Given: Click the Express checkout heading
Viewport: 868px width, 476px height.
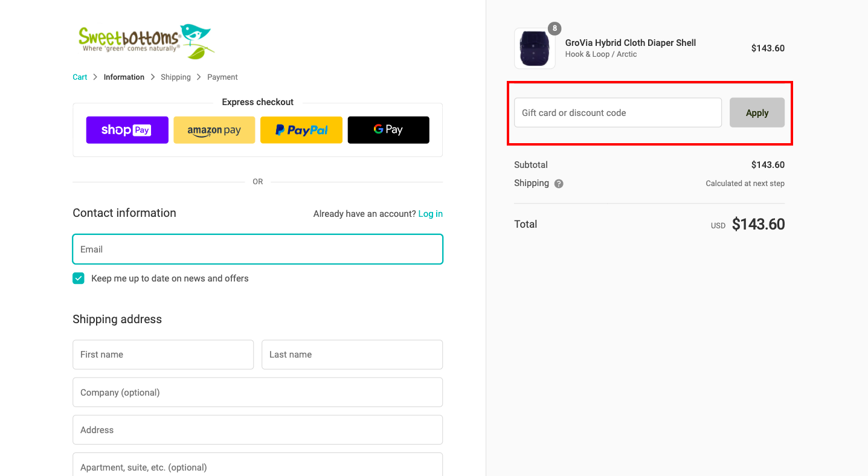Looking at the screenshot, I should point(258,102).
